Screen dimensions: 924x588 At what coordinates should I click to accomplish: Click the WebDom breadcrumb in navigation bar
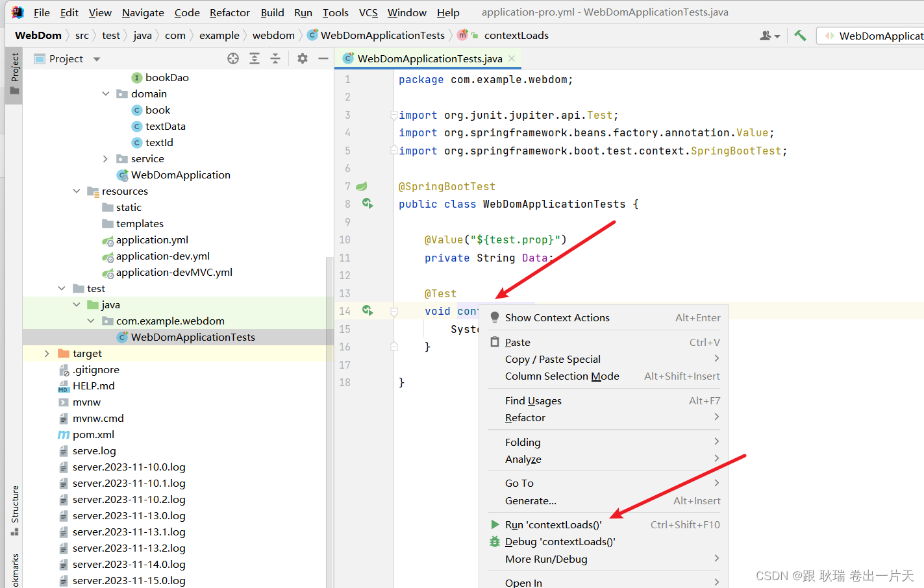point(38,35)
